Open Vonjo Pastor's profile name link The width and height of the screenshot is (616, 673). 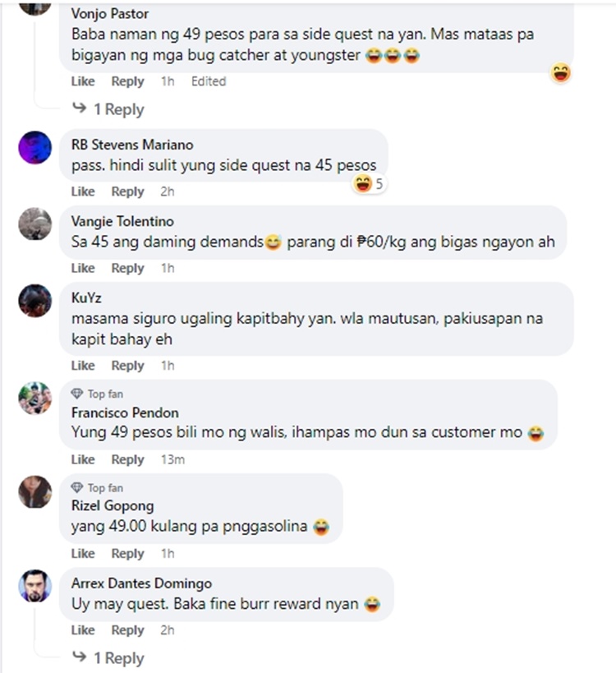pyautogui.click(x=110, y=14)
